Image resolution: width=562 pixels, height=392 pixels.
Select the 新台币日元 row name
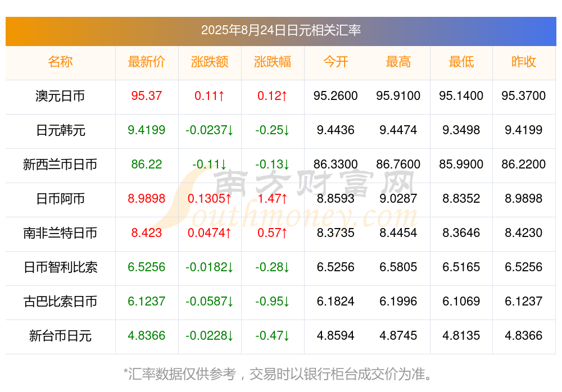click(x=60, y=336)
